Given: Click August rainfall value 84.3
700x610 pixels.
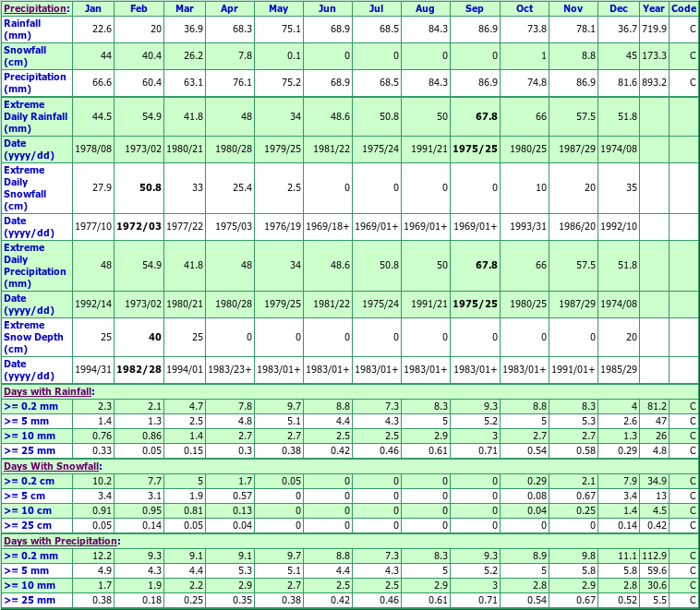Looking at the screenshot, I should click(x=438, y=29).
